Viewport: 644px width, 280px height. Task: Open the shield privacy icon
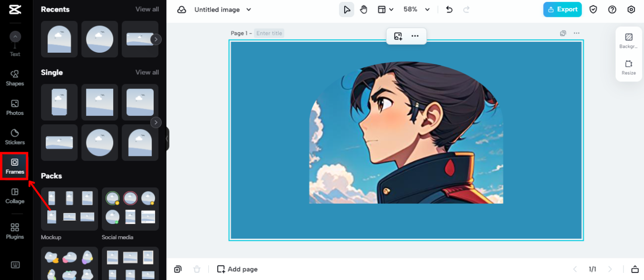593,10
